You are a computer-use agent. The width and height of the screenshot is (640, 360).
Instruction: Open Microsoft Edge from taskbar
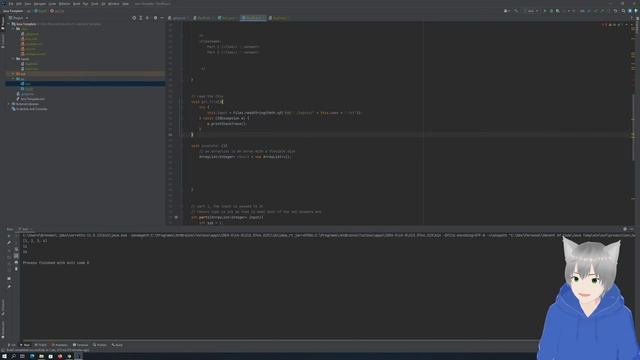[32, 356]
